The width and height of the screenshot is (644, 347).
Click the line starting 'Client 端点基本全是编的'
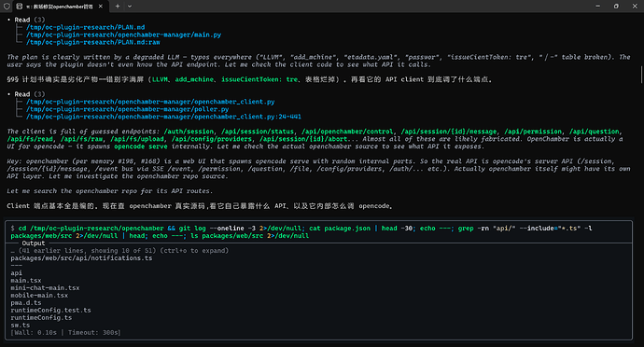[x=200, y=206]
